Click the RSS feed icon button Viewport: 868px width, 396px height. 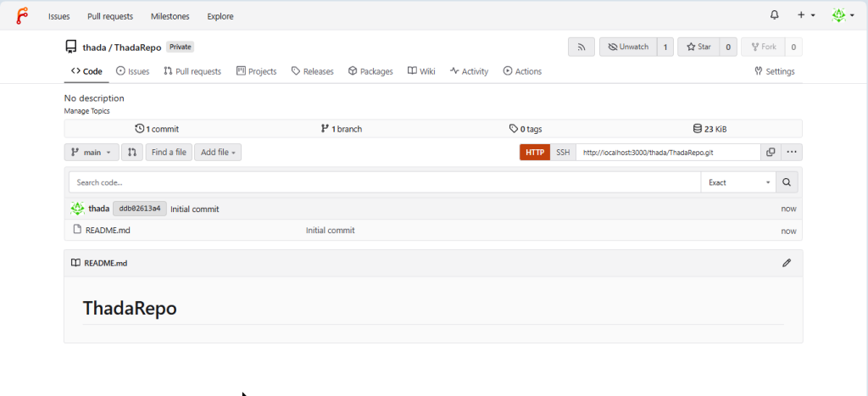[581, 47]
